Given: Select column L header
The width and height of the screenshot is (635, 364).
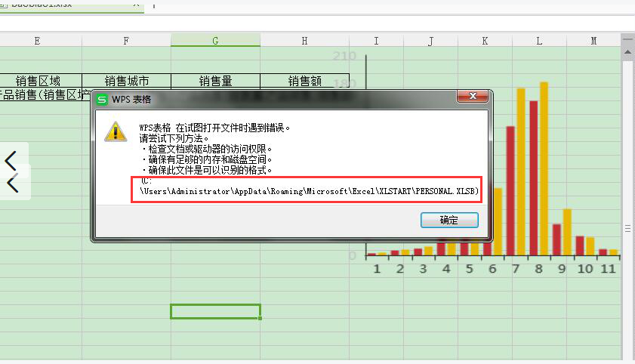Looking at the screenshot, I should tap(539, 41).
